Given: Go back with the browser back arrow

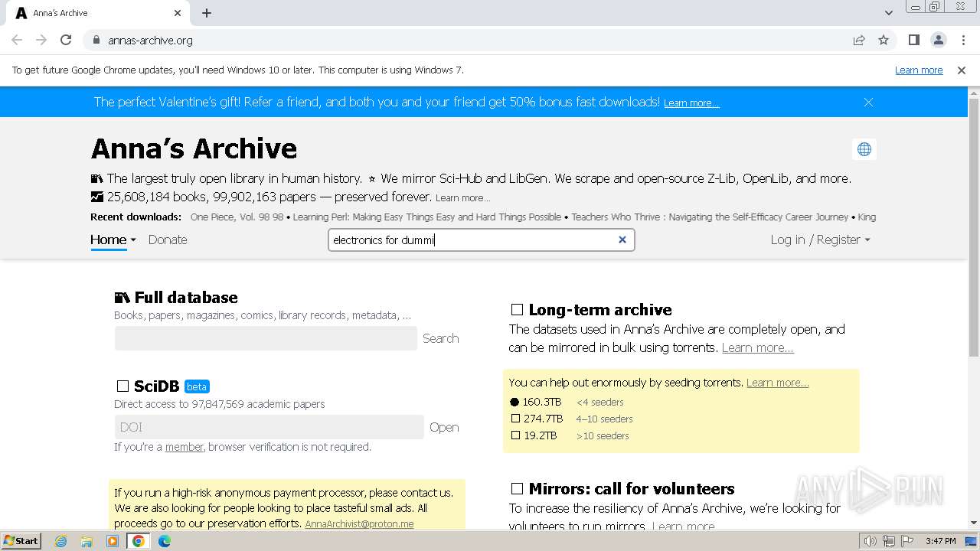Looking at the screenshot, I should tap(17, 40).
